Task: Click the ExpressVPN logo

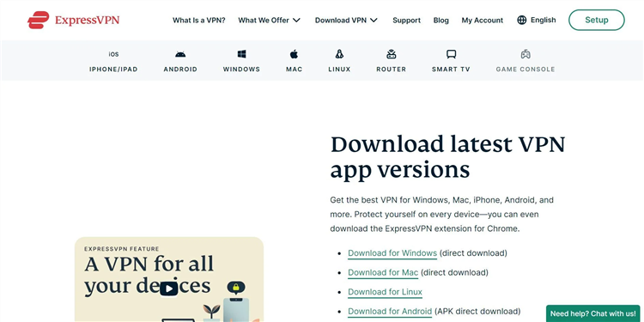Action: point(74,20)
